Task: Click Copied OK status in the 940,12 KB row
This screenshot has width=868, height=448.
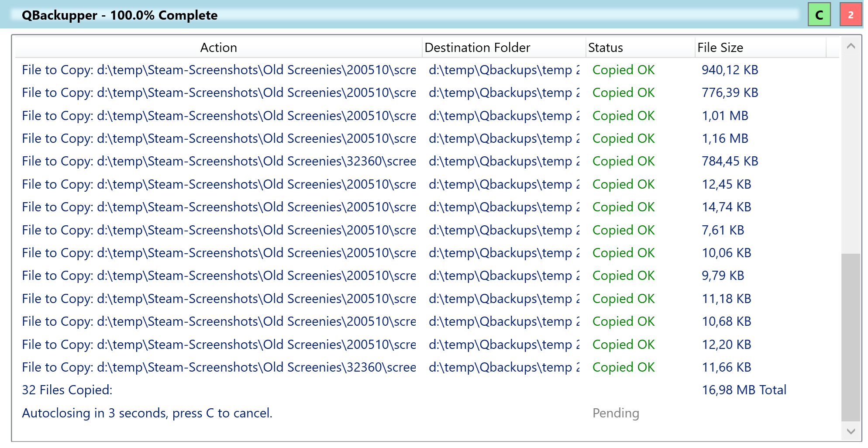Action: coord(623,70)
